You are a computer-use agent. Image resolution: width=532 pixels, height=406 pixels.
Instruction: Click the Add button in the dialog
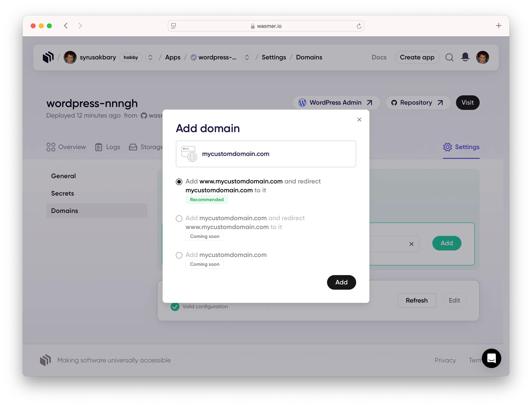[x=341, y=282]
